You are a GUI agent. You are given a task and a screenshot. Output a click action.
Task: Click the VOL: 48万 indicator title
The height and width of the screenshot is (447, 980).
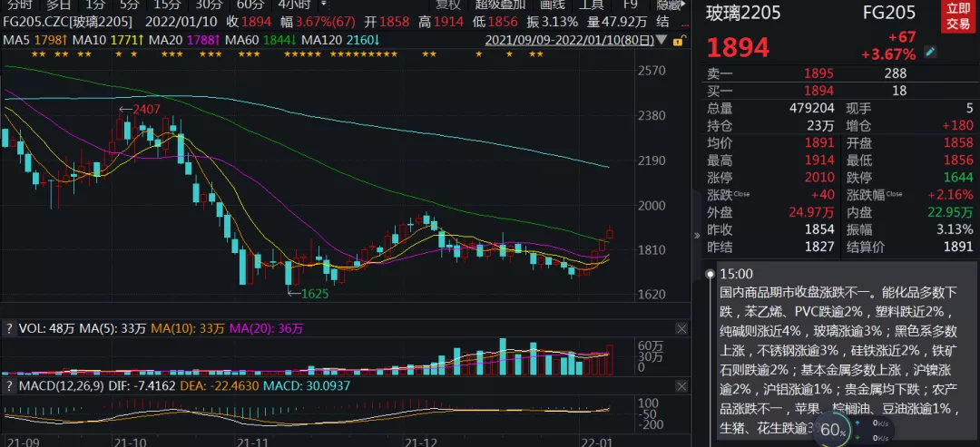pos(49,328)
